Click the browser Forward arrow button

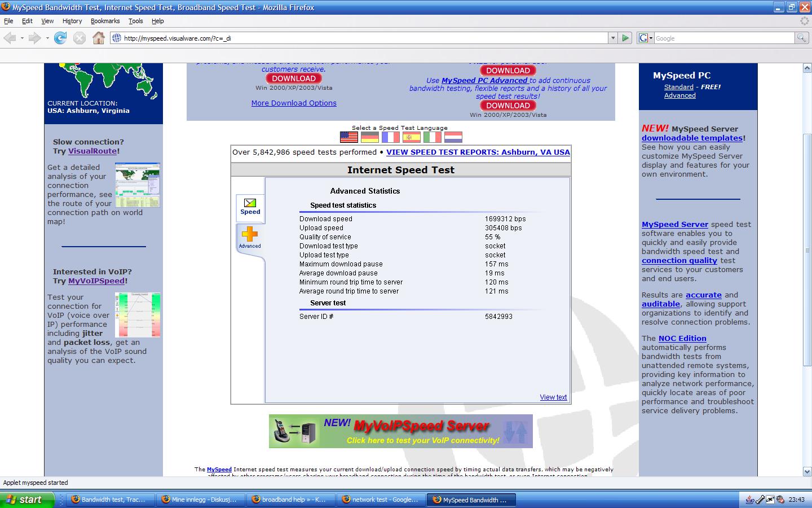click(x=35, y=38)
